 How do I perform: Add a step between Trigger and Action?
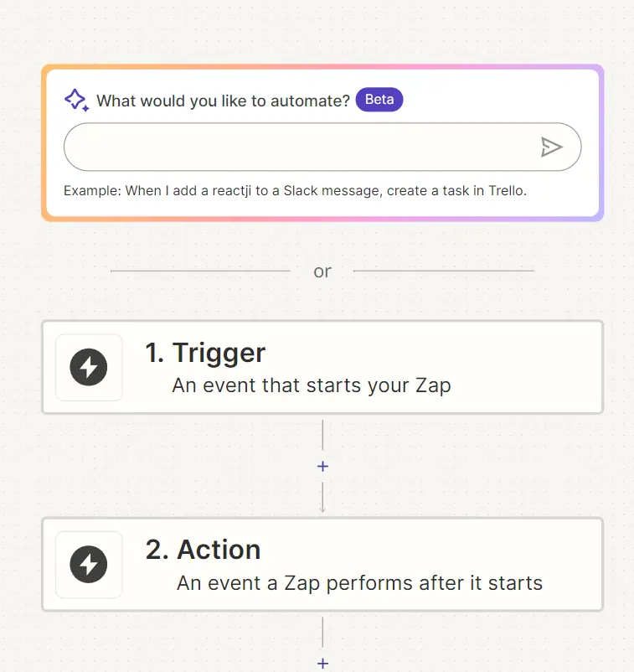tap(322, 466)
